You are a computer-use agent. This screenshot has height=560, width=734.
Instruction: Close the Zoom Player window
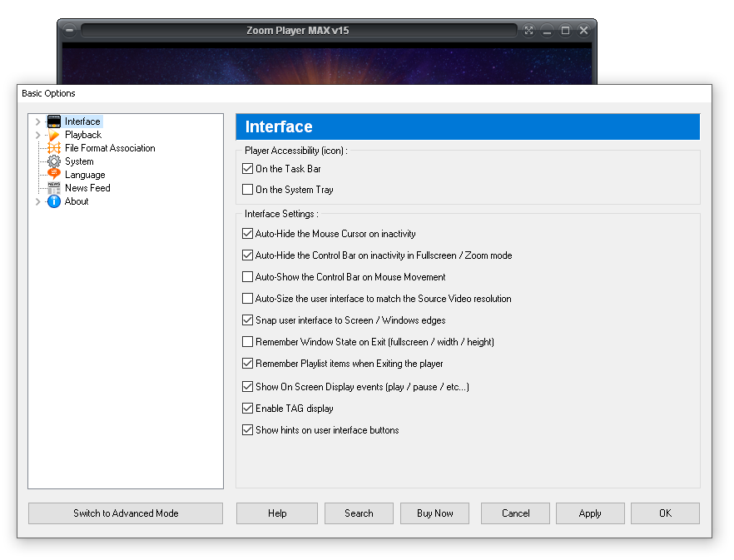click(x=583, y=31)
